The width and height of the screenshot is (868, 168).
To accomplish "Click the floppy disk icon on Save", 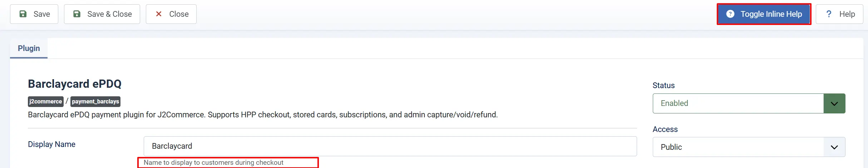I will click(x=23, y=14).
